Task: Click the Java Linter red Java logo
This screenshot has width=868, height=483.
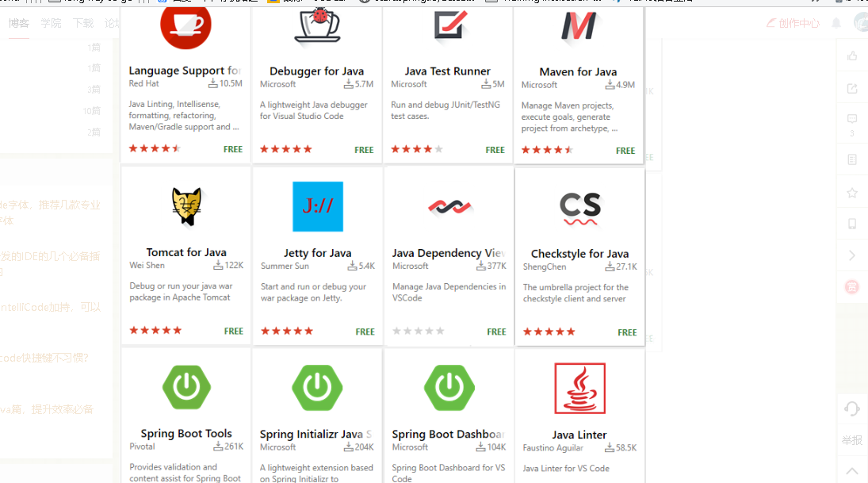Action: tap(579, 389)
